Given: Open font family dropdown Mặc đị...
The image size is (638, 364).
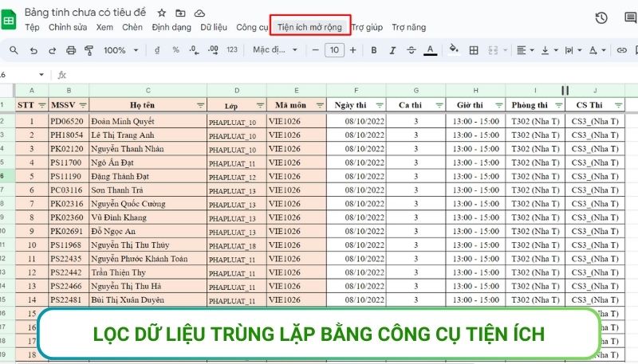Looking at the screenshot, I should click(x=275, y=50).
